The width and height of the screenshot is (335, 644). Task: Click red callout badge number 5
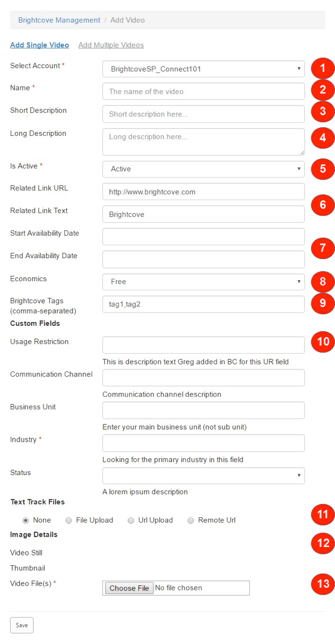323,169
